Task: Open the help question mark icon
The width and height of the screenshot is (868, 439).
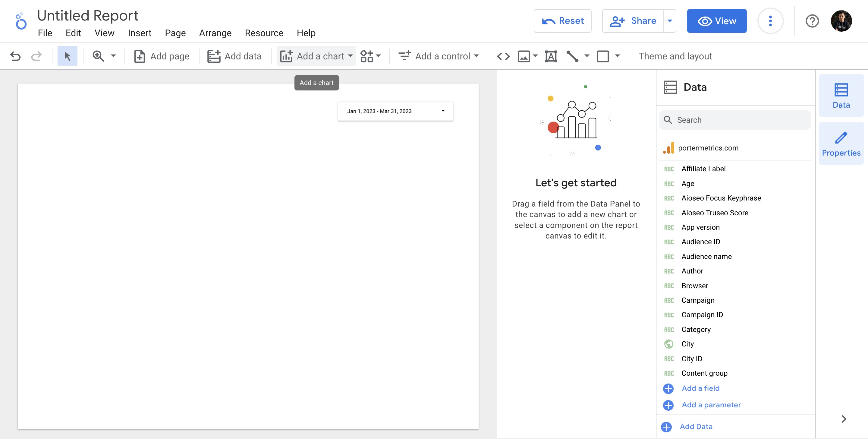Action: pos(812,21)
